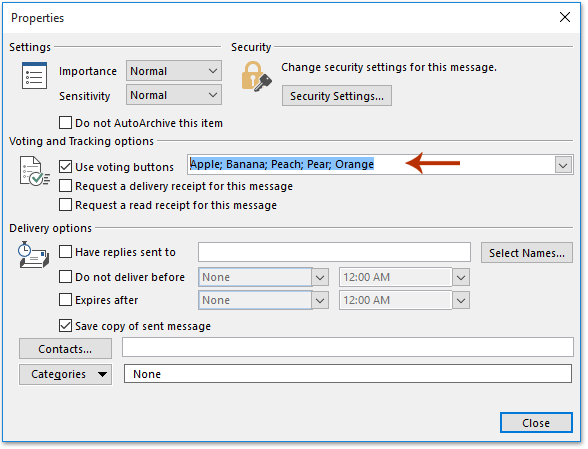Click the voting and tracking document icon
Viewport: 588px width, 449px height.
tap(34, 171)
